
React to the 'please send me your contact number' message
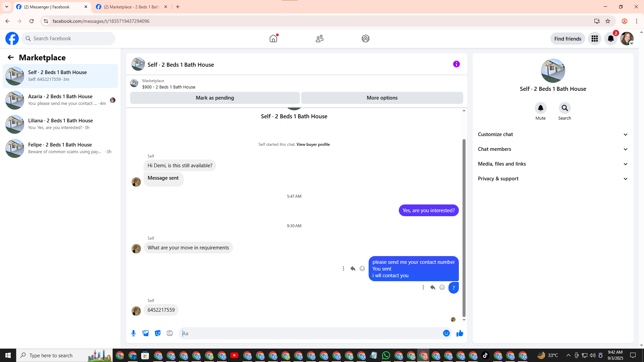coord(362,268)
